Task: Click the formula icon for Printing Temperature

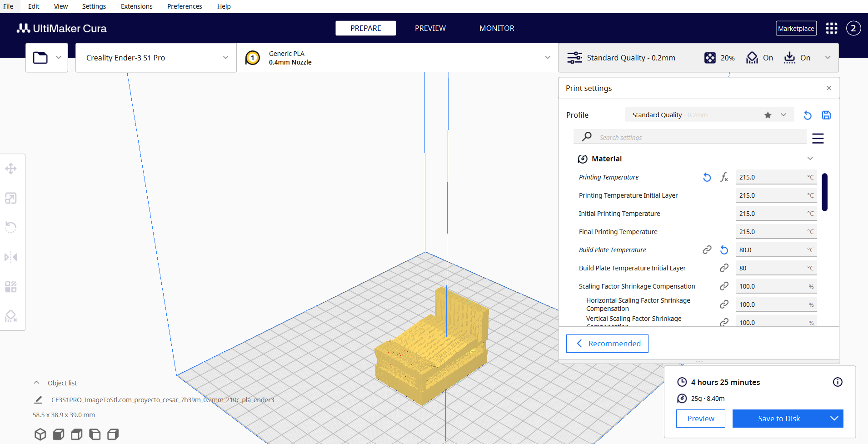Action: [x=724, y=177]
